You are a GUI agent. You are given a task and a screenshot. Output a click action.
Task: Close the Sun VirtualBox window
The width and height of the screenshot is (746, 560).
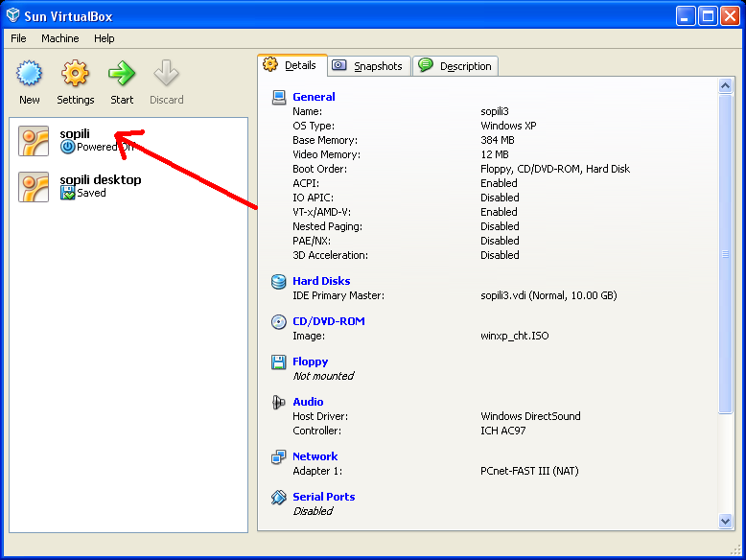(x=730, y=16)
